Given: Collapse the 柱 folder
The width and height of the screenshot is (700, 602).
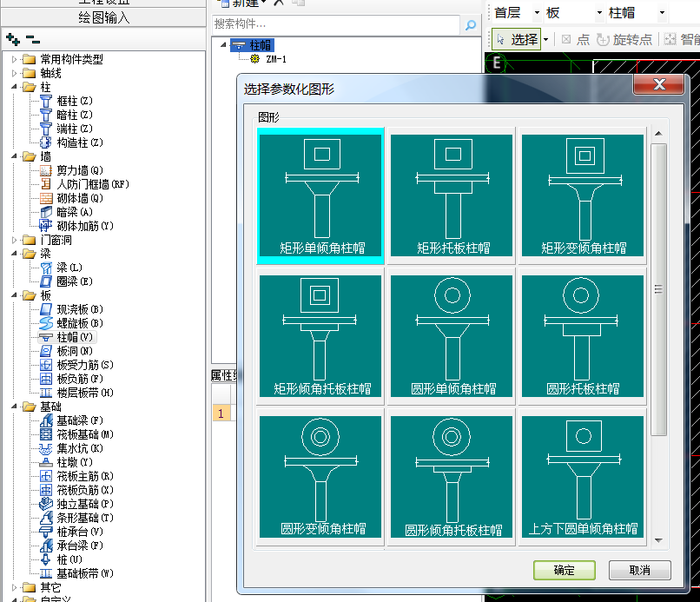Looking at the screenshot, I should click(x=14, y=87).
